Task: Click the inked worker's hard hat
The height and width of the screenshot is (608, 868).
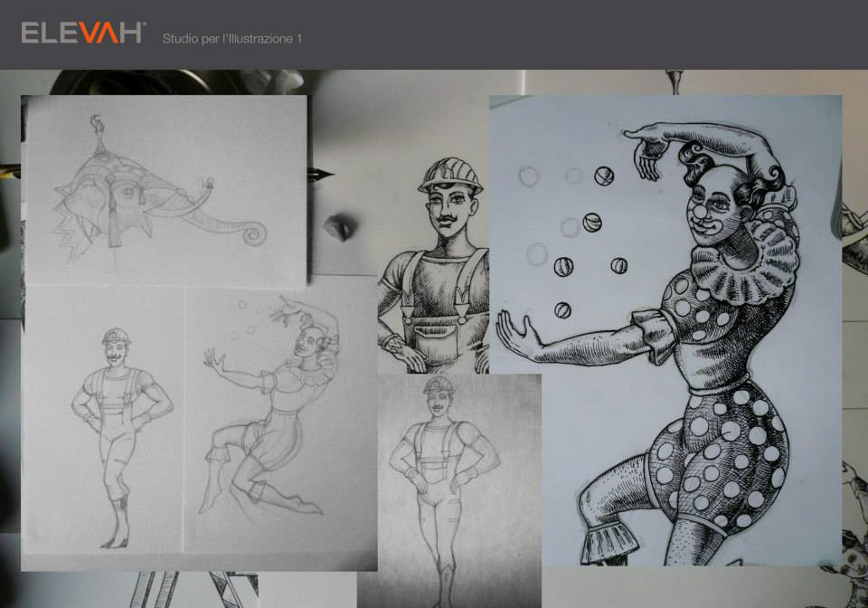Action: 449,173
